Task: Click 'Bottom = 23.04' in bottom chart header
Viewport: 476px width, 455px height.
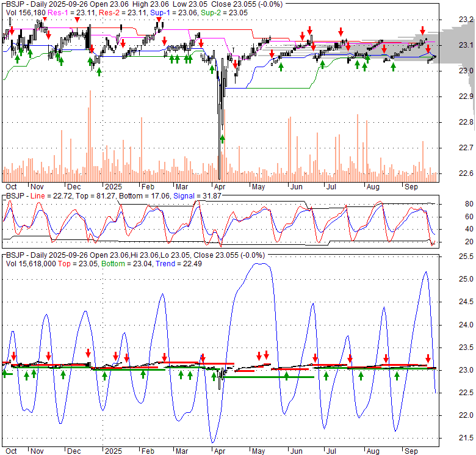Action: pos(127,264)
